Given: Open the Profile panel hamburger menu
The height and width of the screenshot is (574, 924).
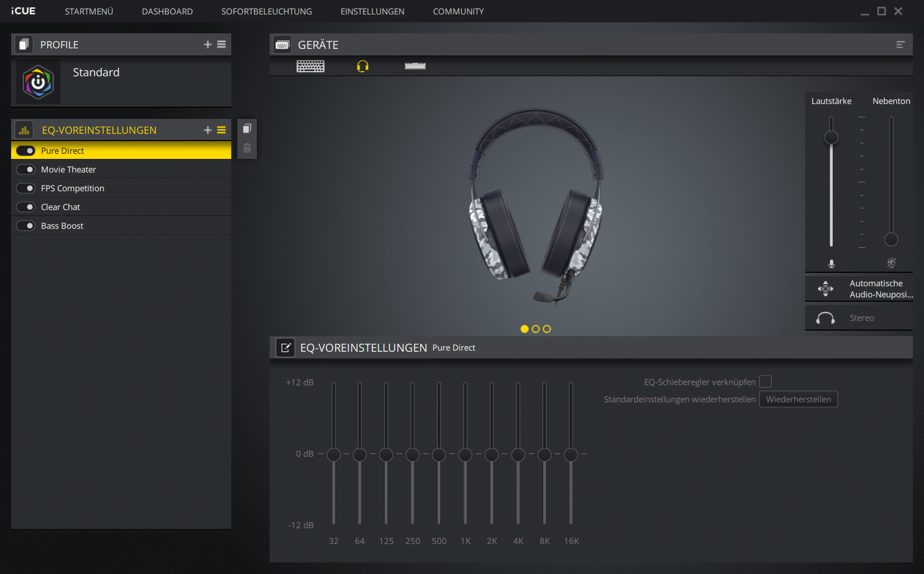Looking at the screenshot, I should click(x=221, y=44).
